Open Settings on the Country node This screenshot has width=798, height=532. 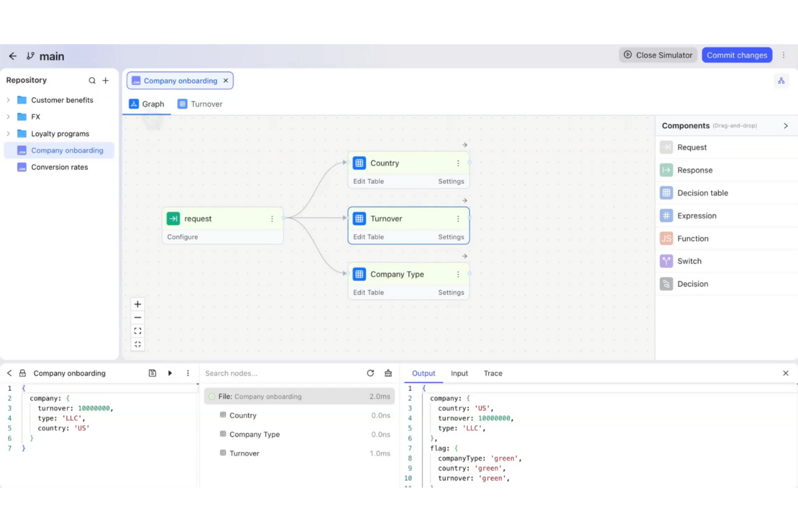pyautogui.click(x=451, y=181)
